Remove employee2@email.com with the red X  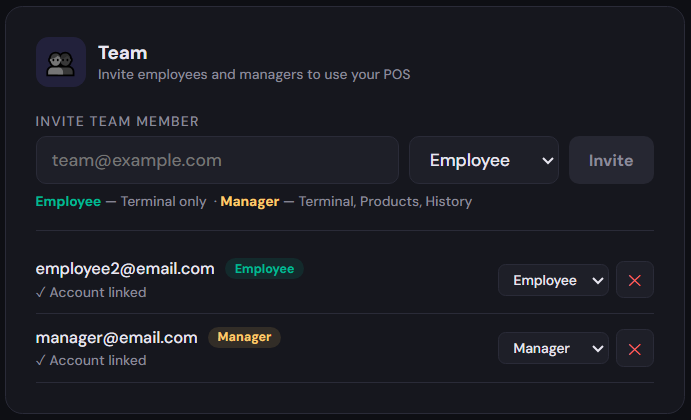(x=635, y=280)
